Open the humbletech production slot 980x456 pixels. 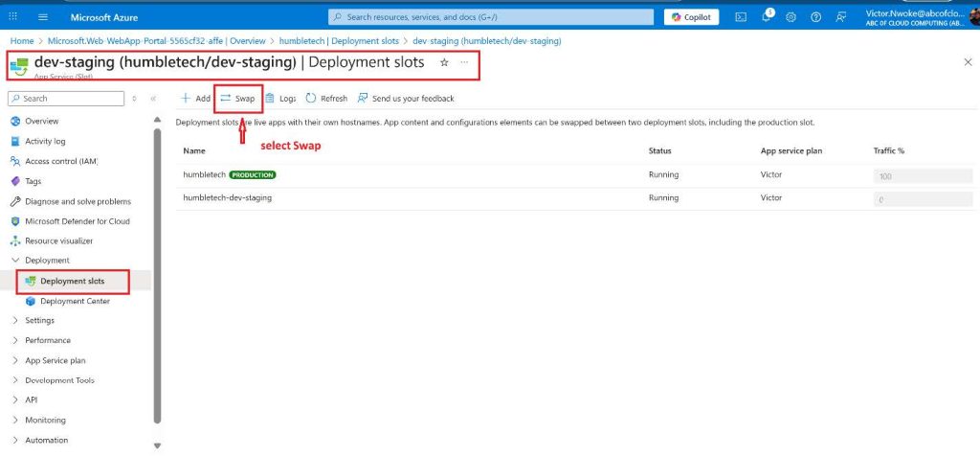coord(204,175)
